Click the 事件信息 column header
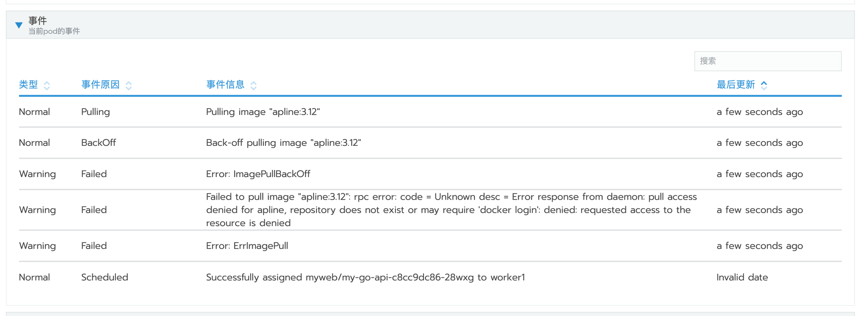Screen dimensions: 868x316 click(x=225, y=85)
